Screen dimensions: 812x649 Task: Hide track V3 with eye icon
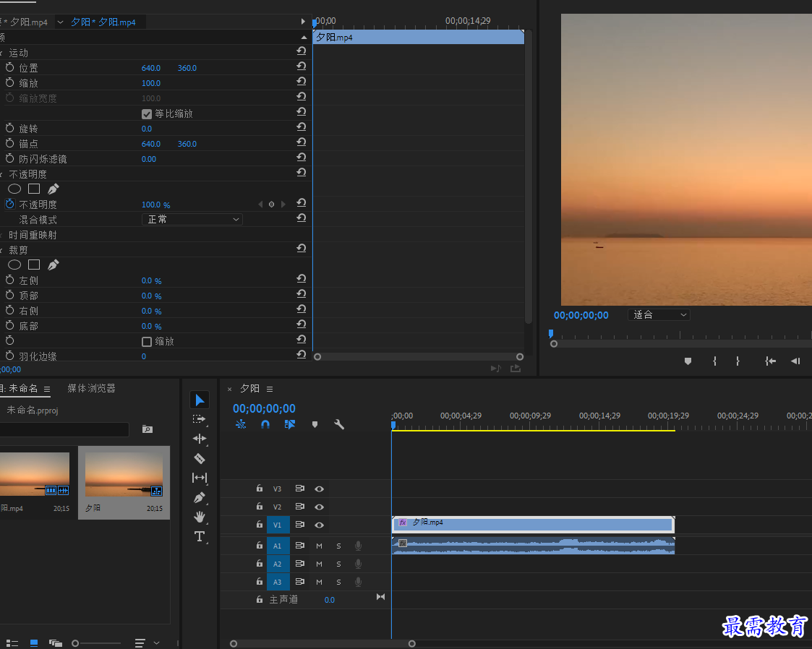(320, 489)
